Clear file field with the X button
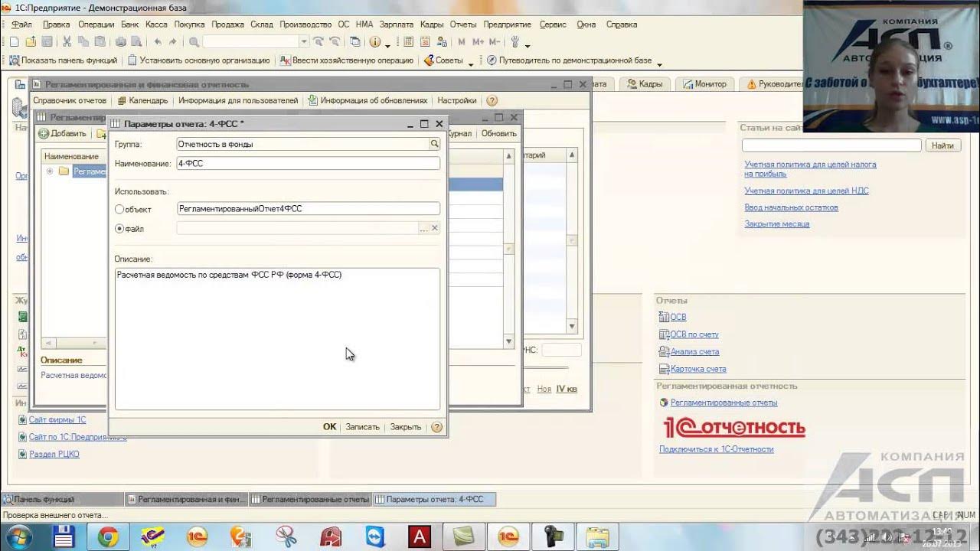This screenshot has height=551, width=980. click(x=435, y=228)
